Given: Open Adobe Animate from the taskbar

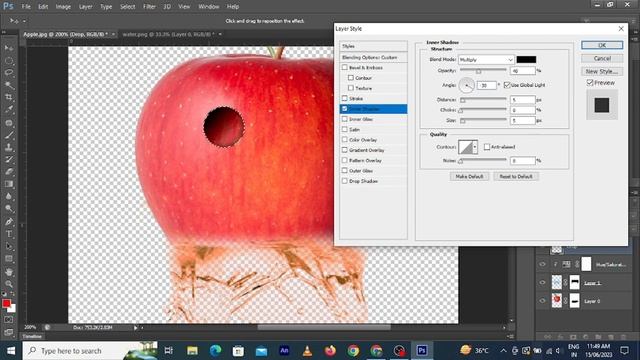Looking at the screenshot, I should 284,350.
